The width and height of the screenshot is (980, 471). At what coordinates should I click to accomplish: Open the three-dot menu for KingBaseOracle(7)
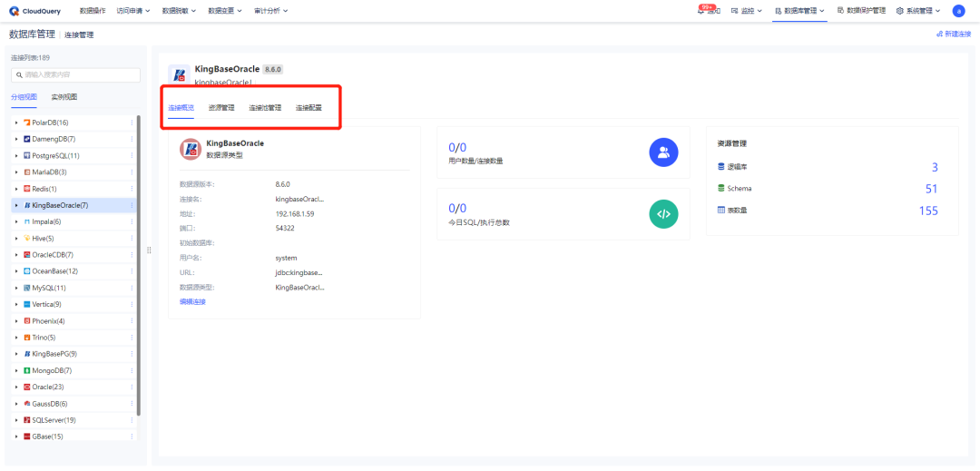tap(132, 205)
